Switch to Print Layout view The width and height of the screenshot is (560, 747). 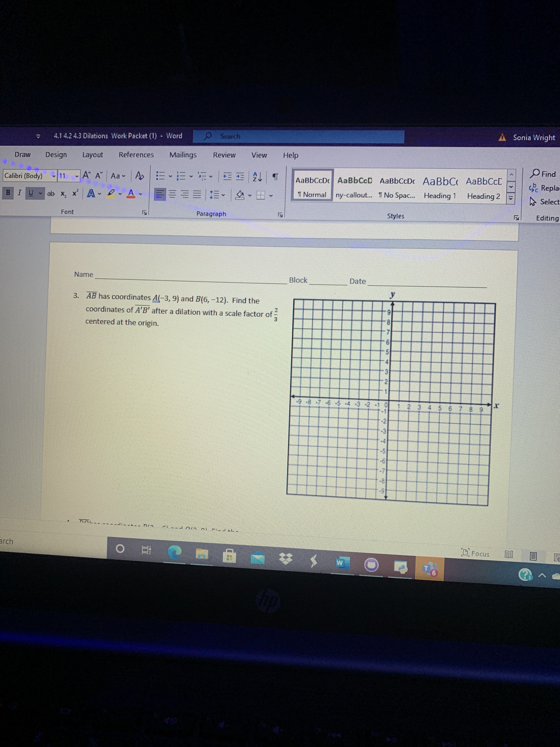533,556
